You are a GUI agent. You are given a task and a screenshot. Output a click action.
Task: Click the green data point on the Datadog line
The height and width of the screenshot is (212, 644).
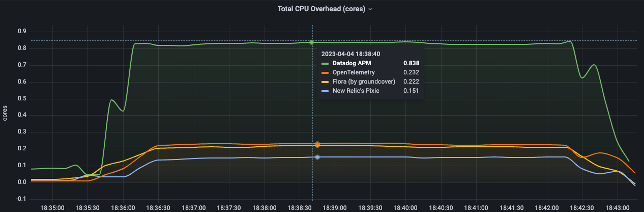312,42
